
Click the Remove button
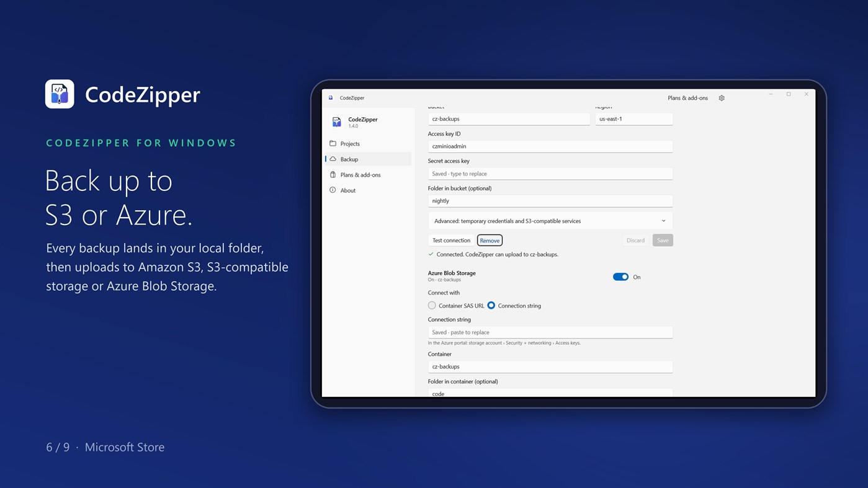[x=490, y=241]
